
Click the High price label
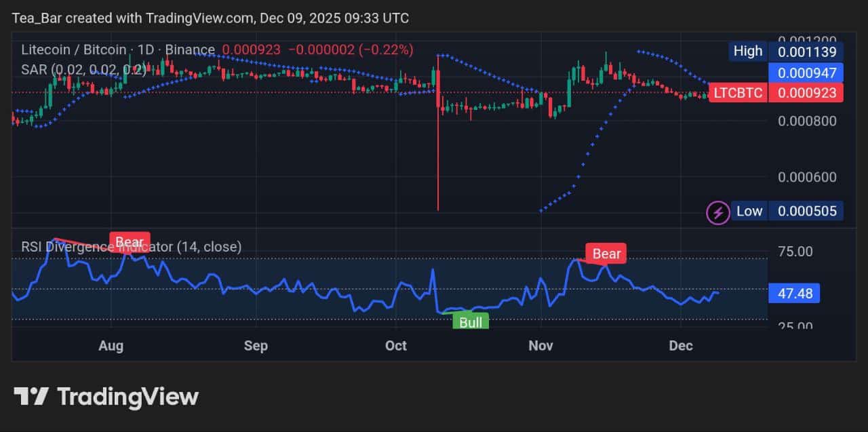click(x=748, y=51)
